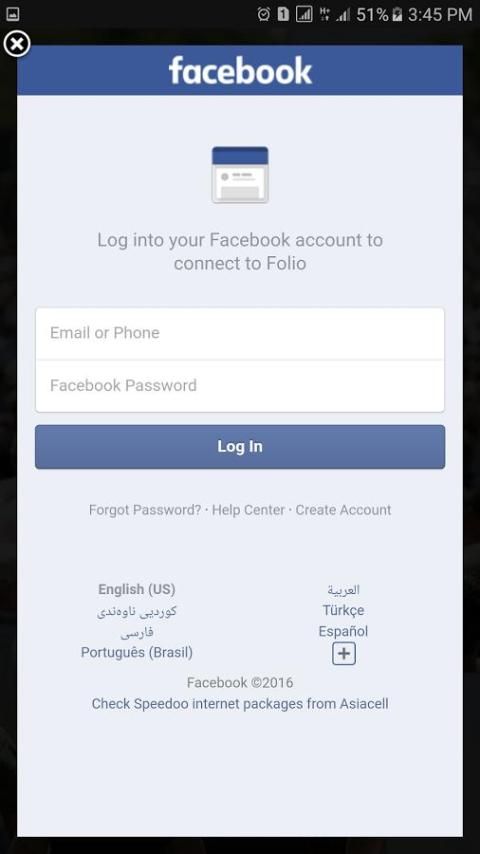Close the Facebook login dialog

[x=17, y=44]
